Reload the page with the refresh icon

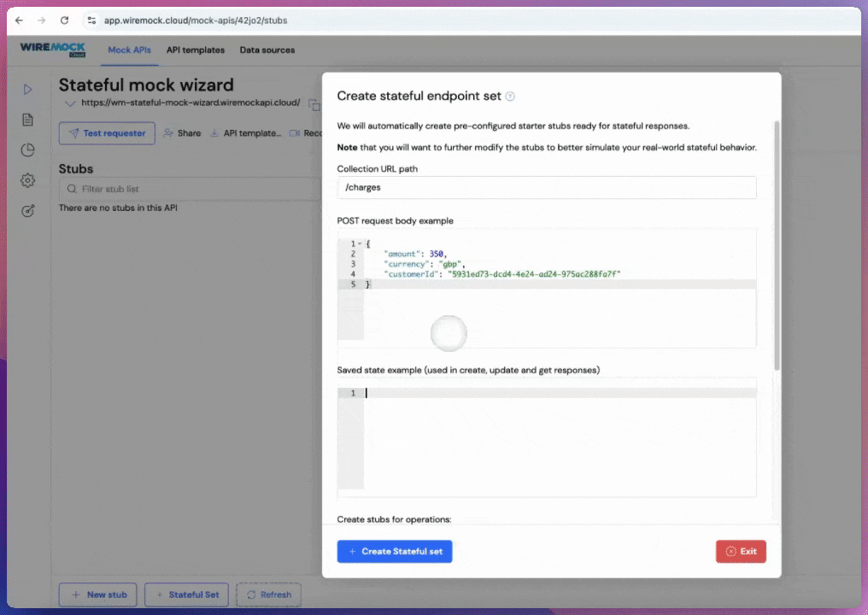coord(64,20)
